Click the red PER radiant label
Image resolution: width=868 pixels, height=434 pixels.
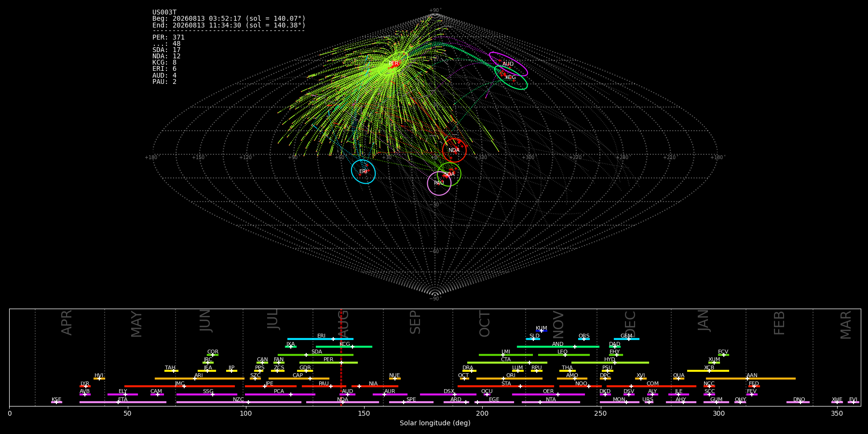coord(394,64)
